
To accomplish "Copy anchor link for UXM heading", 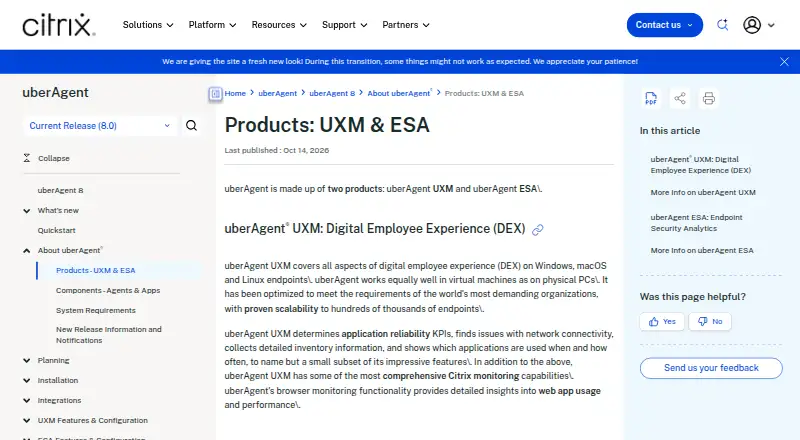I will point(537,230).
